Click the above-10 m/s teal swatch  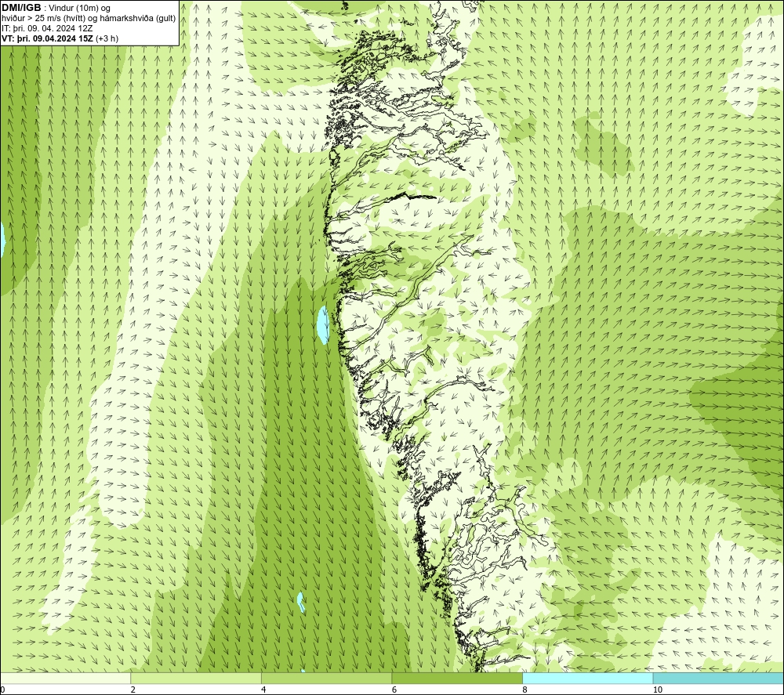718,678
